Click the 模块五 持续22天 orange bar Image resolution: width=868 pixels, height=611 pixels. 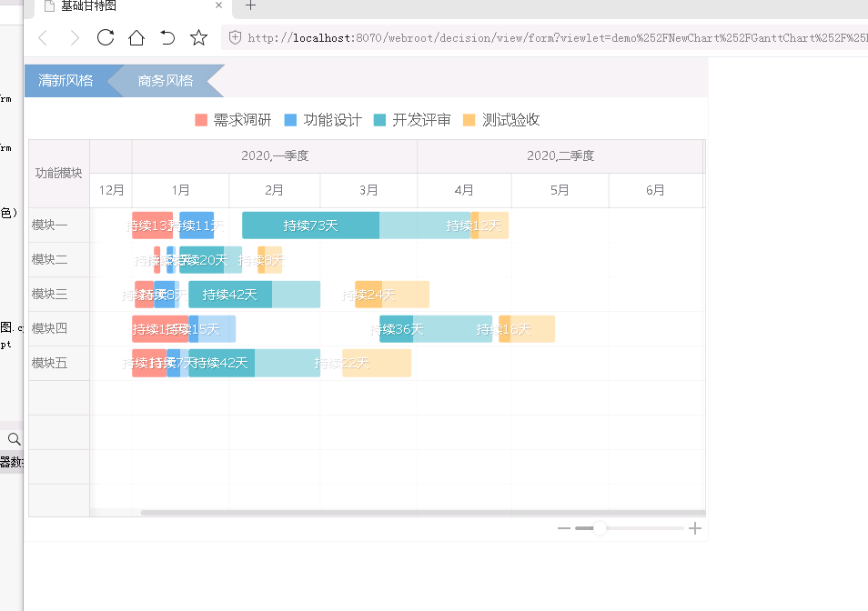coord(377,364)
